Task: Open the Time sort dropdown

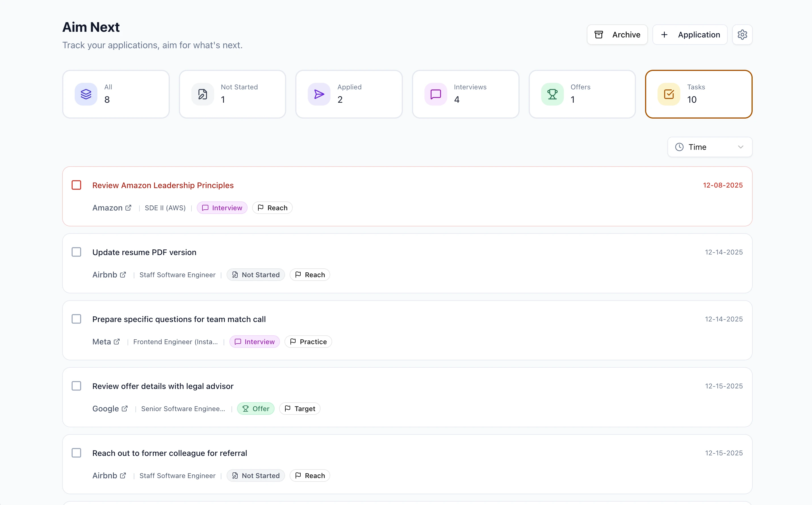Action: tap(710, 147)
